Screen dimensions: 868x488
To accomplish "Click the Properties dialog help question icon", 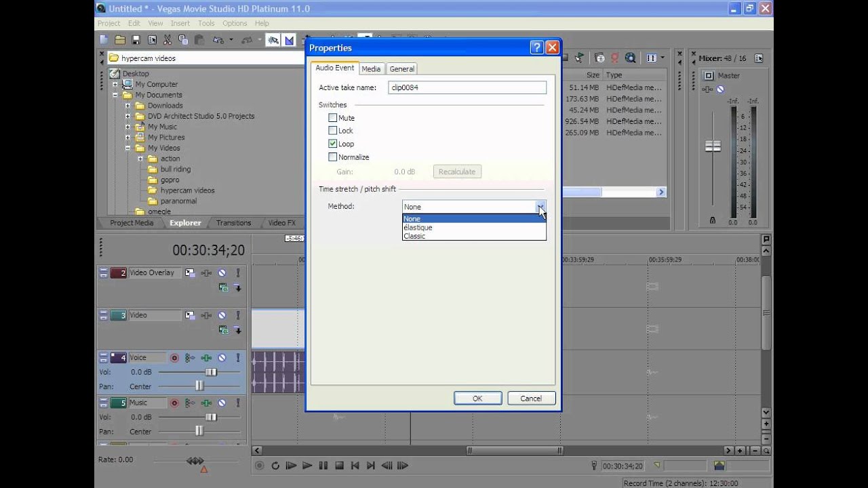I will [x=536, y=47].
